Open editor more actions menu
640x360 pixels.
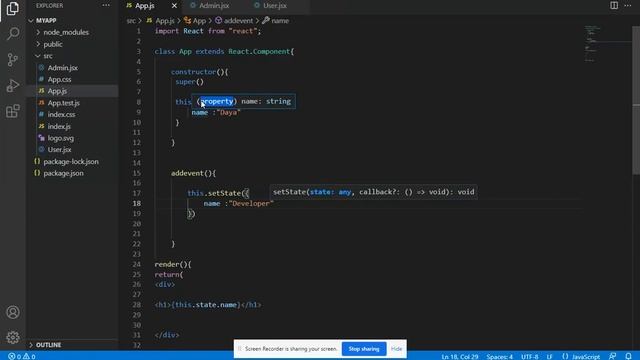tap(628, 5)
